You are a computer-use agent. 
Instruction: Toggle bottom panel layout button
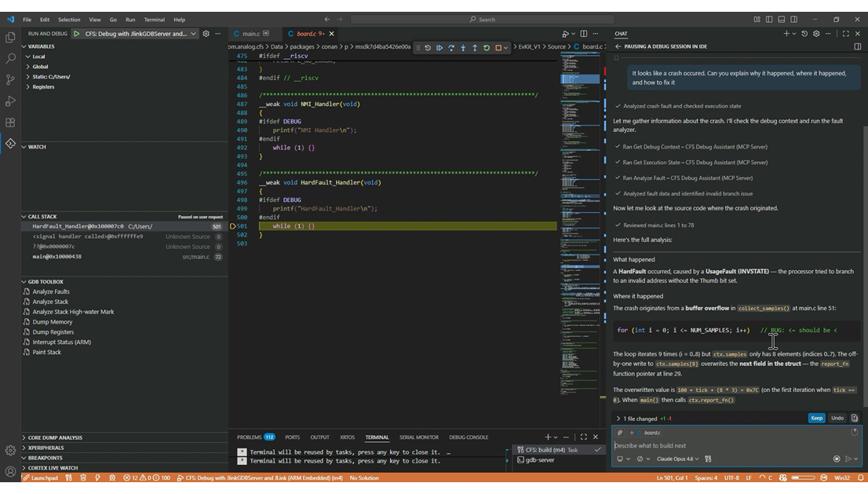point(781,20)
